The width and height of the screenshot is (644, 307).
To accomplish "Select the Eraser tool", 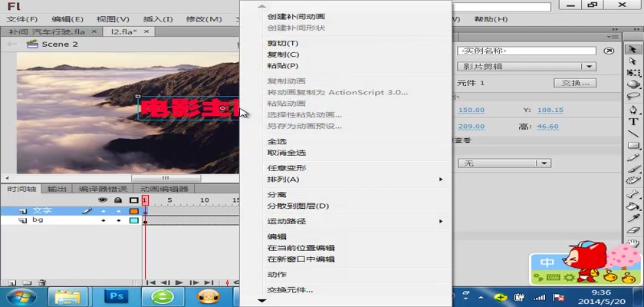I will [x=633, y=230].
